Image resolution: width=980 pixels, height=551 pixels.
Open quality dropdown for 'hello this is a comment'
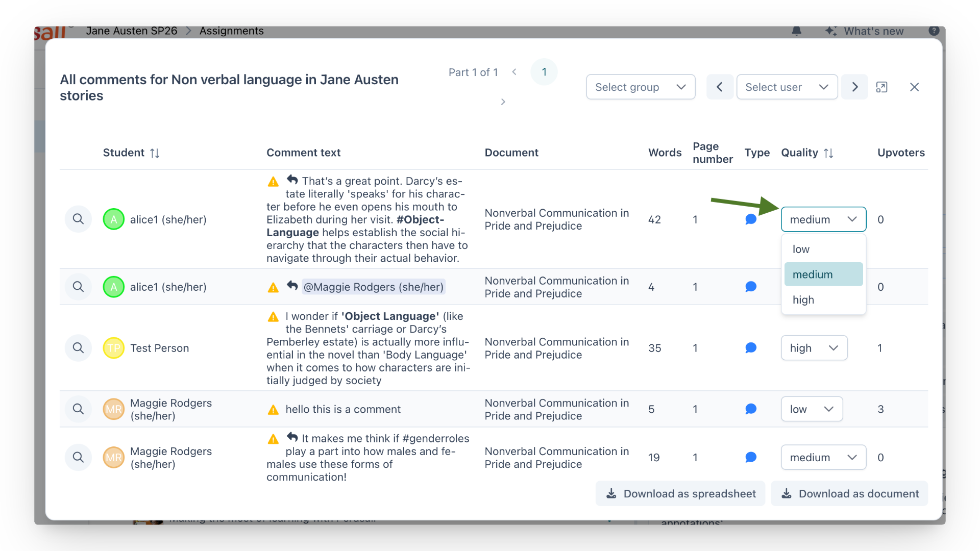click(x=812, y=409)
